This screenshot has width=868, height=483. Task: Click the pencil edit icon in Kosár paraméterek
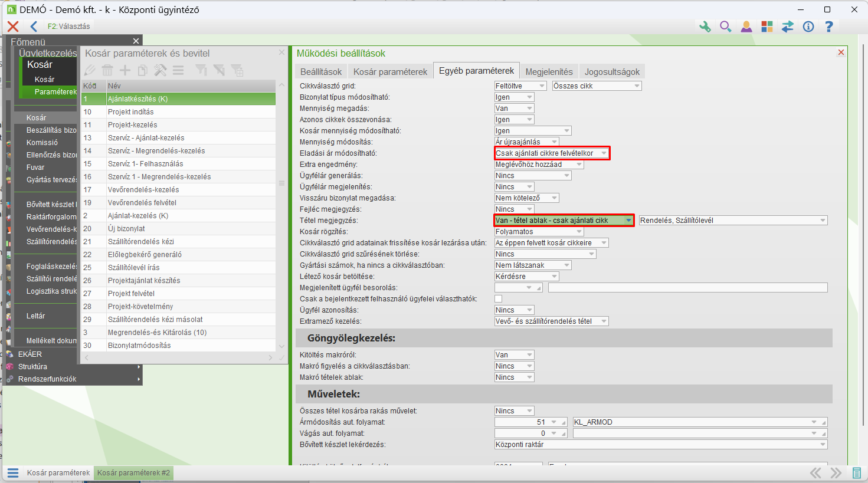click(x=90, y=71)
